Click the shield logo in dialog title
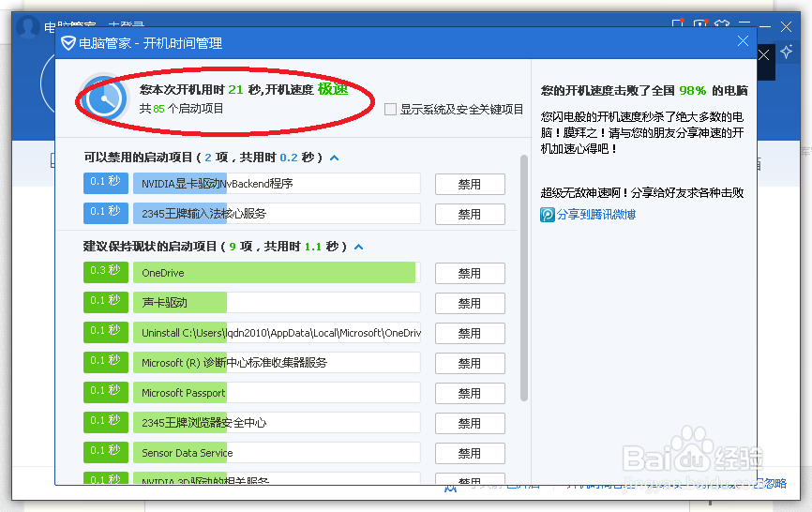812x512 pixels. tap(68, 43)
